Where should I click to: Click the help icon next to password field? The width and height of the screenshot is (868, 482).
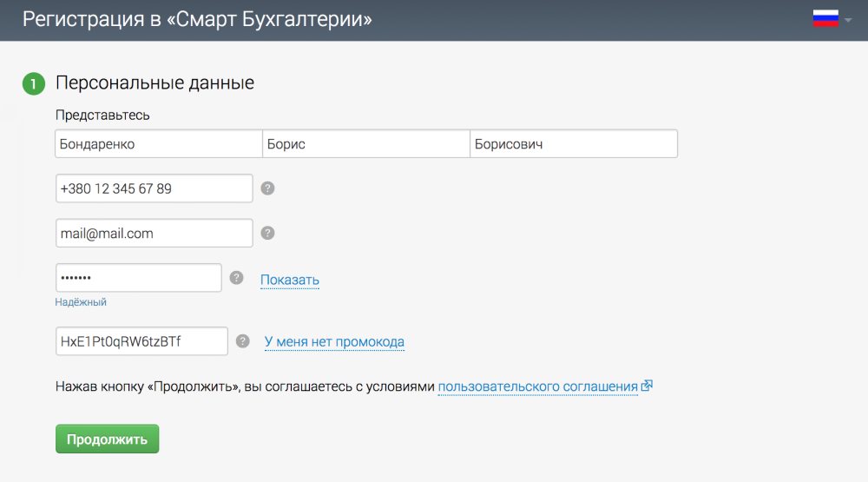click(236, 278)
